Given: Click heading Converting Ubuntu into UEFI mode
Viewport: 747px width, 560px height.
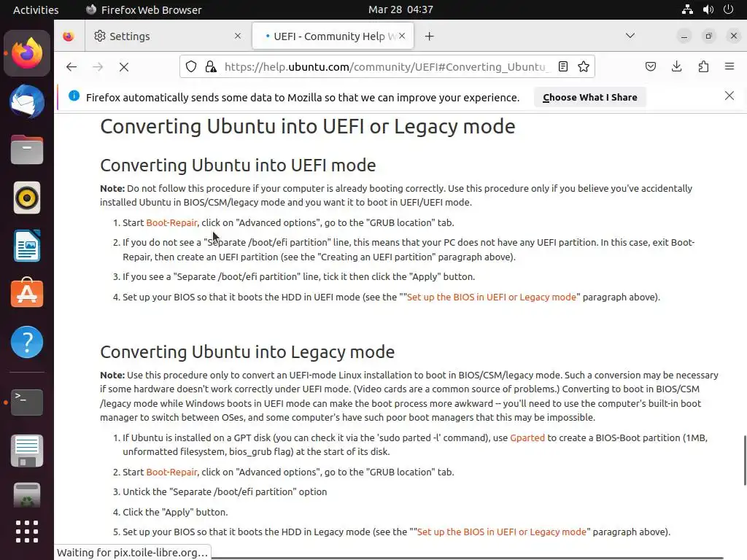Looking at the screenshot, I should coord(238,166).
